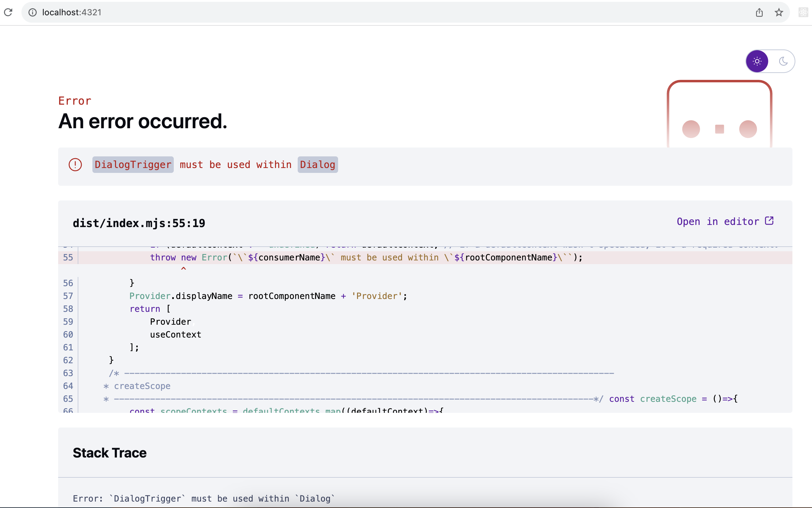Select the sun icon to keep light theme
The width and height of the screenshot is (812, 508).
pos(757,61)
